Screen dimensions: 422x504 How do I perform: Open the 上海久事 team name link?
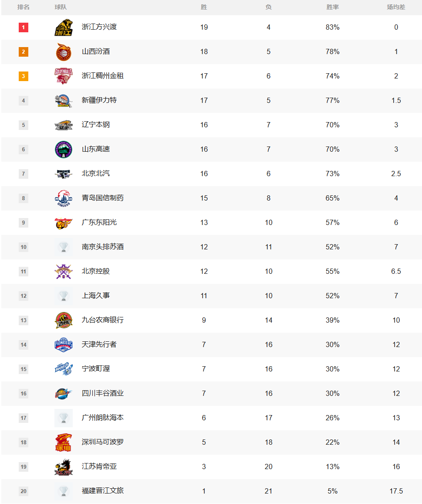pos(96,296)
